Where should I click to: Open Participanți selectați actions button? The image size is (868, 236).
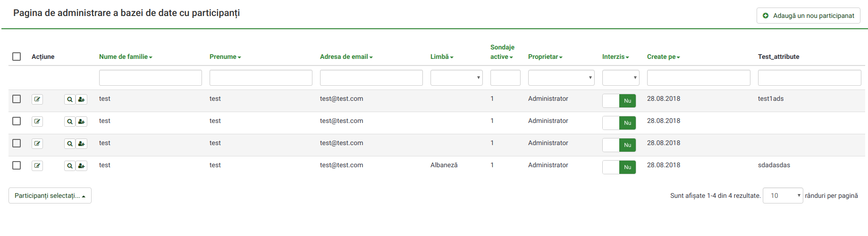click(50, 195)
